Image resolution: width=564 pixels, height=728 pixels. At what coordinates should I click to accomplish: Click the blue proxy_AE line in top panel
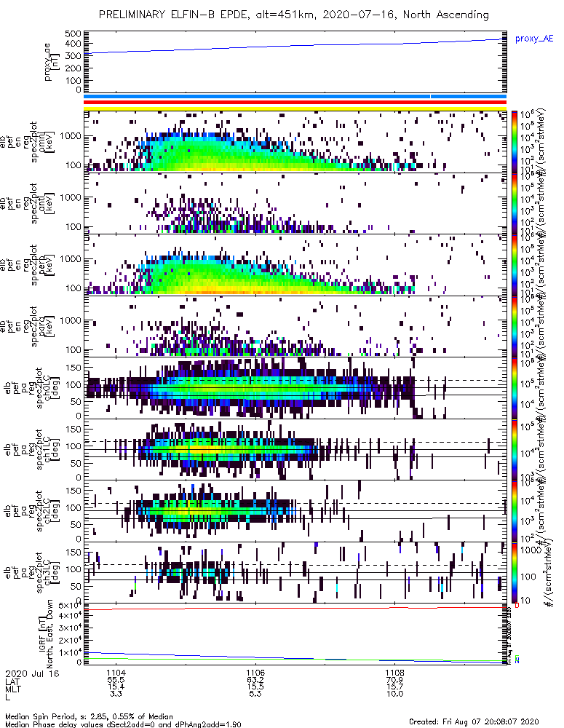click(x=295, y=47)
